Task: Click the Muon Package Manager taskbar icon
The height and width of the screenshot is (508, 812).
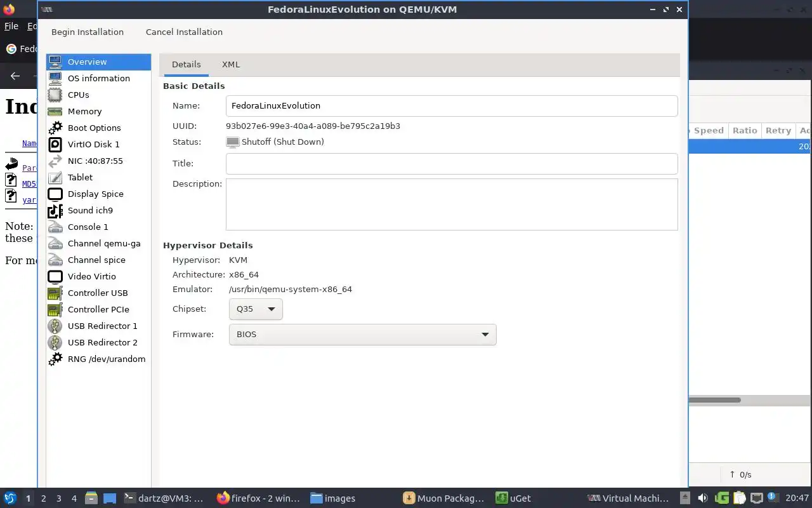Action: coord(409,498)
